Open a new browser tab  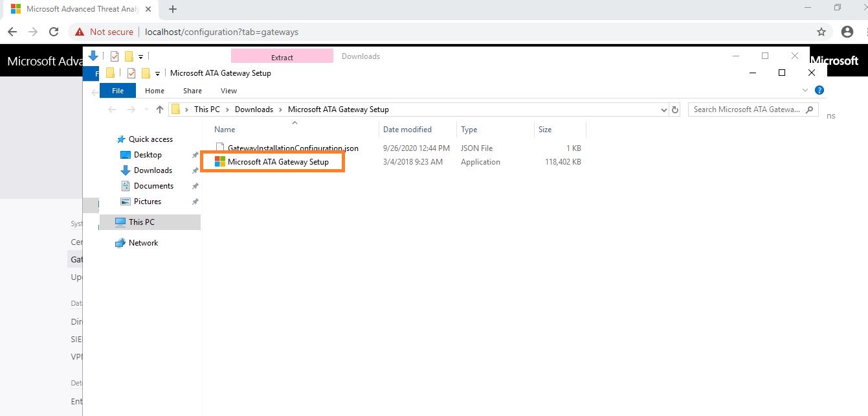click(173, 9)
